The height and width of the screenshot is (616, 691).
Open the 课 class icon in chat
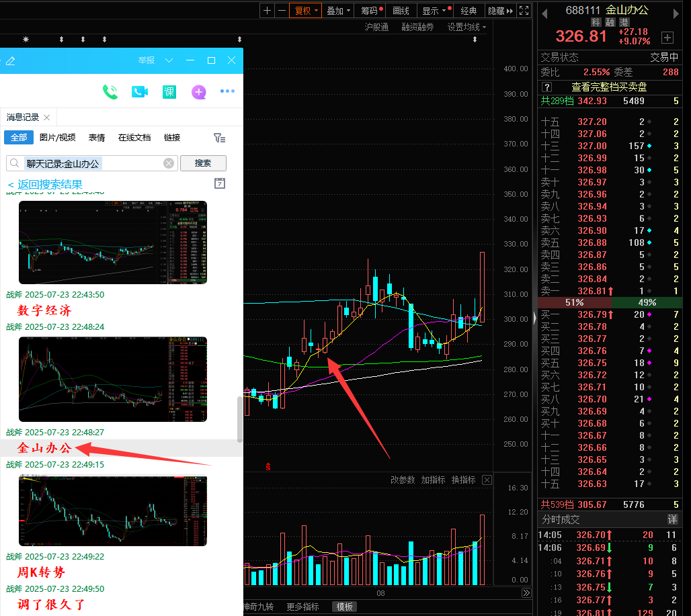click(x=169, y=91)
